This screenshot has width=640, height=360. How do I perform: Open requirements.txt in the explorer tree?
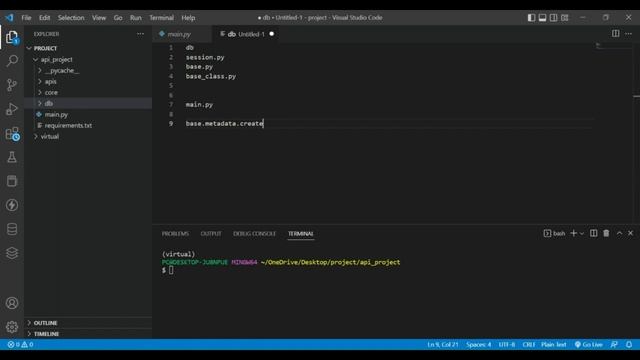pos(68,126)
